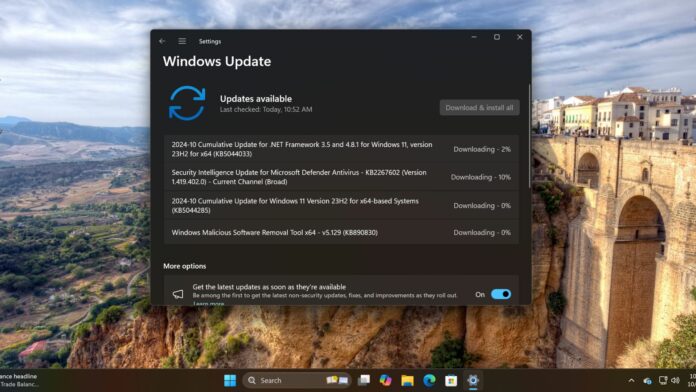Click the More options heading
The width and height of the screenshot is (696, 392).
click(185, 266)
